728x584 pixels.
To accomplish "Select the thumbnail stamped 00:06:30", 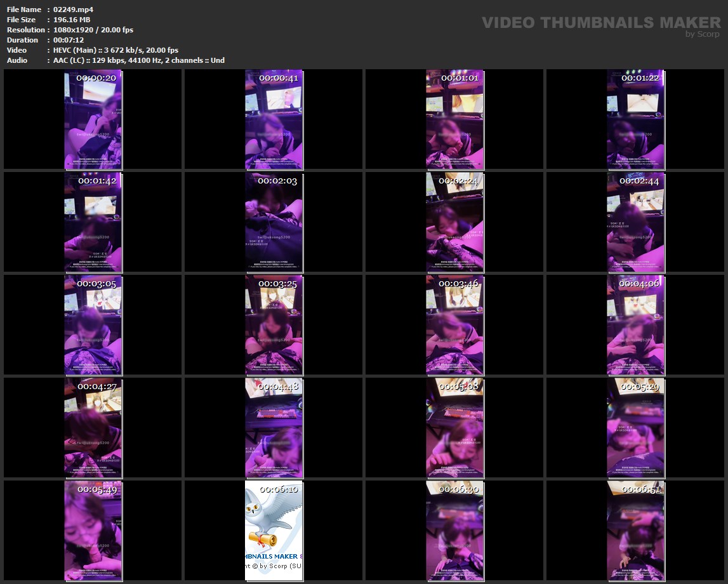I will point(455,531).
